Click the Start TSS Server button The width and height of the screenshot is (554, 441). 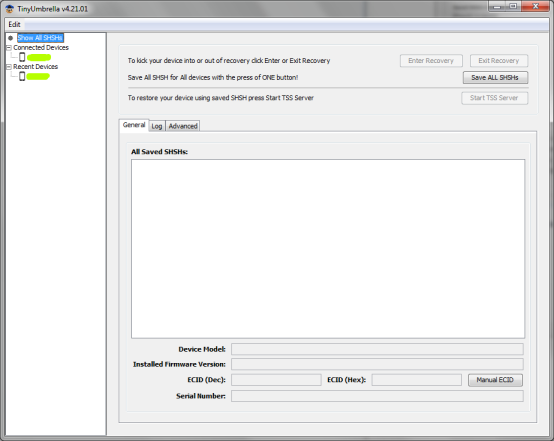[495, 98]
